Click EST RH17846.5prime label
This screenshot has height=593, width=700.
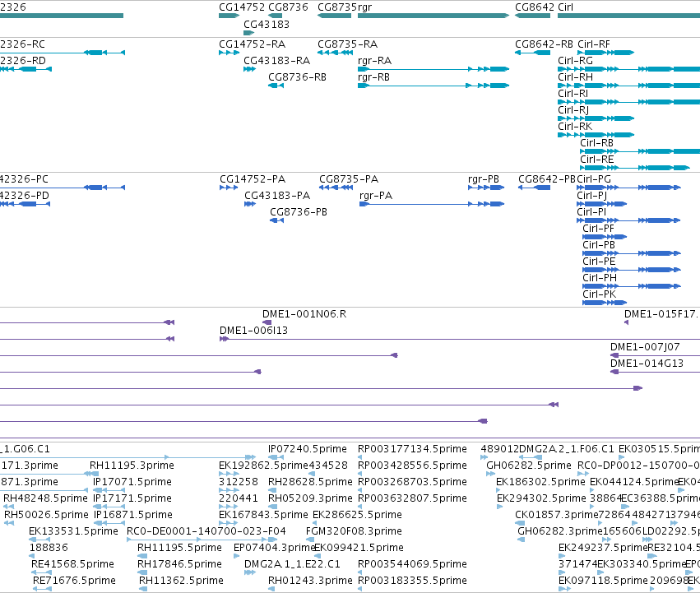(x=179, y=564)
